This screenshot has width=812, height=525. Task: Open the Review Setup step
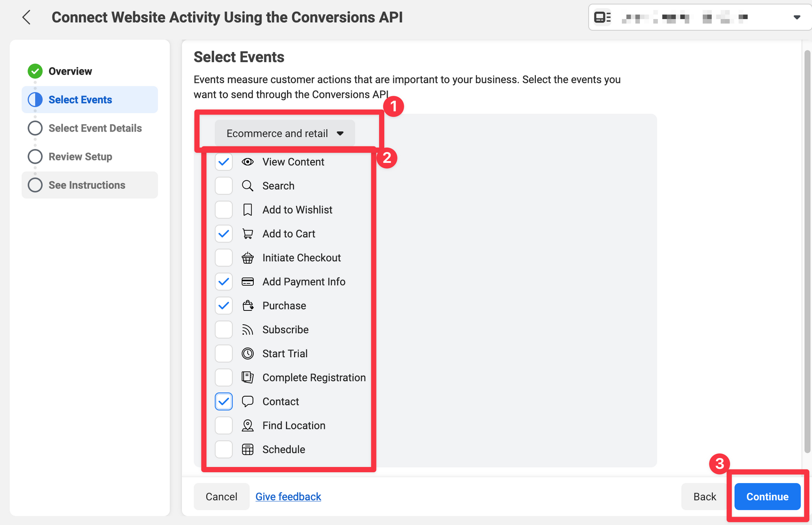(x=80, y=156)
